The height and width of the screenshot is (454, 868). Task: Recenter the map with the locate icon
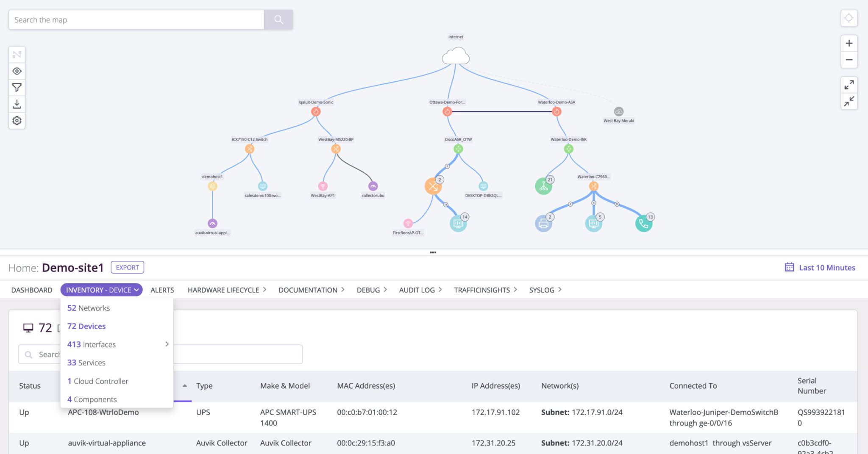click(849, 18)
